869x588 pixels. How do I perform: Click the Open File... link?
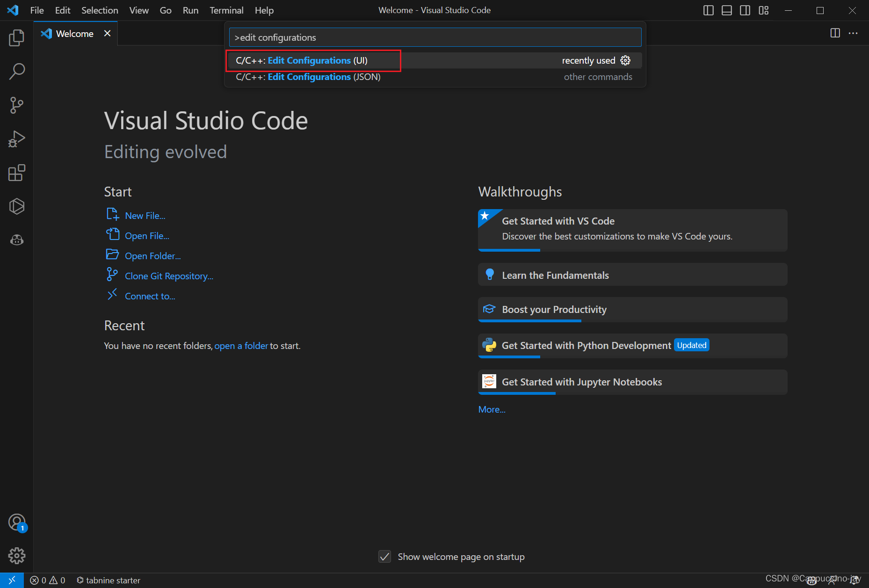click(x=147, y=236)
